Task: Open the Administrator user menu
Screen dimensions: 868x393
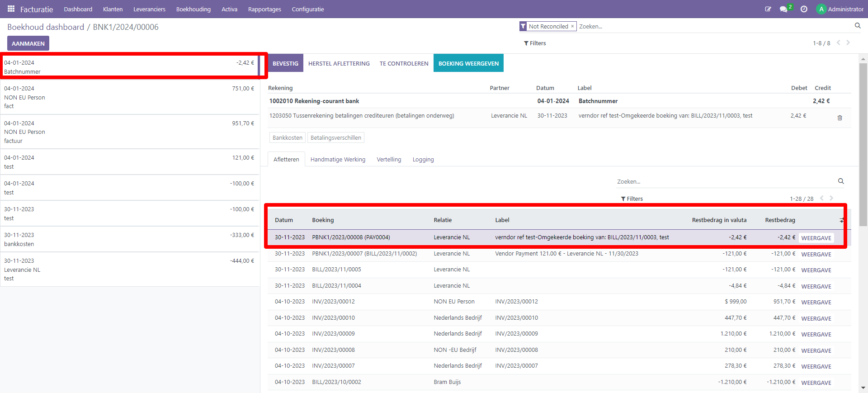Action: point(840,9)
